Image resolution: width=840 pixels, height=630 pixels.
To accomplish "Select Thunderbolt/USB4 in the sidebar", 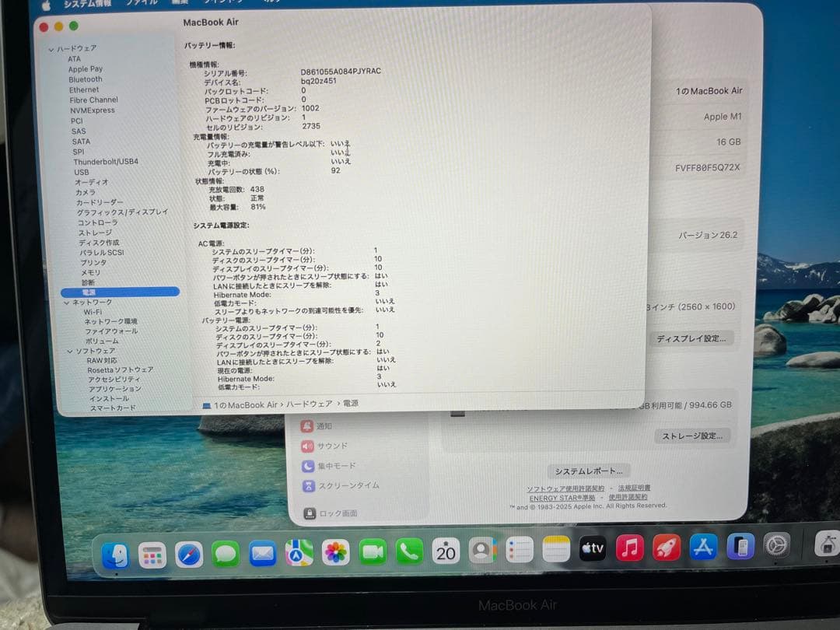I will pos(106,162).
